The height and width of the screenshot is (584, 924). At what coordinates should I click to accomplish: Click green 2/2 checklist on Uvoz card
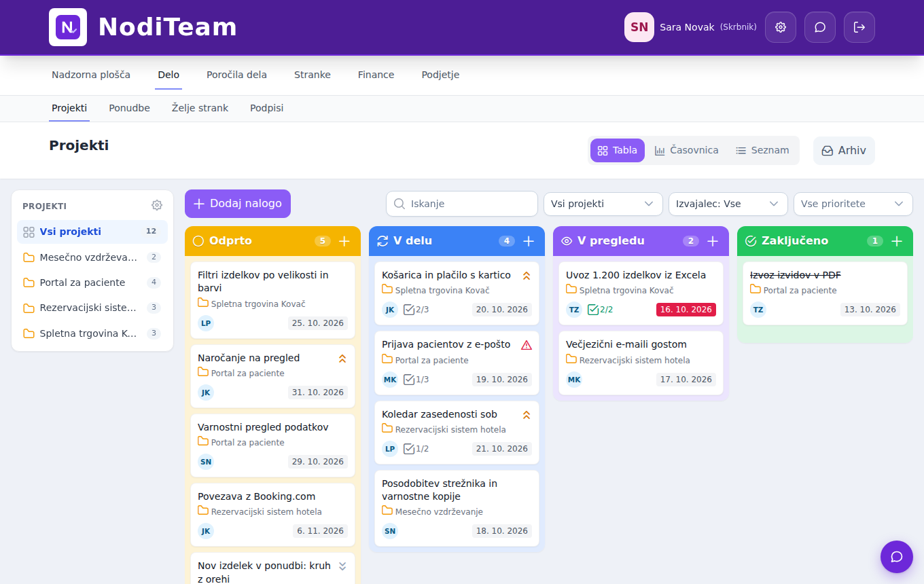pyautogui.click(x=601, y=310)
